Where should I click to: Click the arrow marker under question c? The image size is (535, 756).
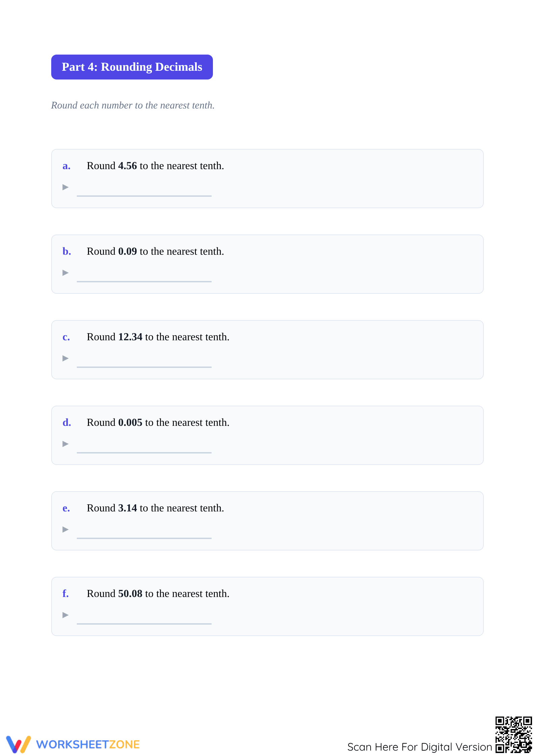point(66,358)
